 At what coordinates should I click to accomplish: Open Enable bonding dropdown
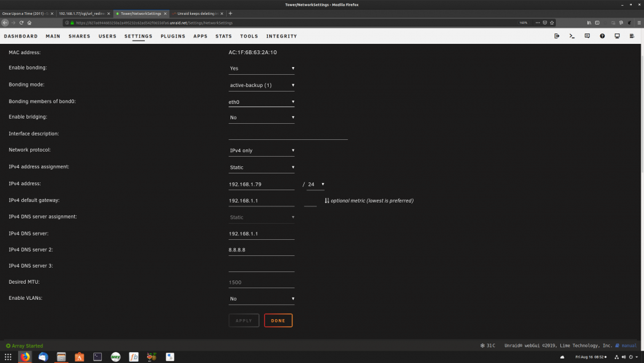pos(261,68)
